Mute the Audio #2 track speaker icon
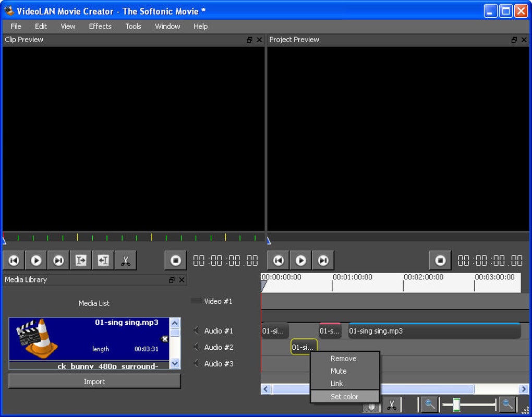 click(x=196, y=347)
